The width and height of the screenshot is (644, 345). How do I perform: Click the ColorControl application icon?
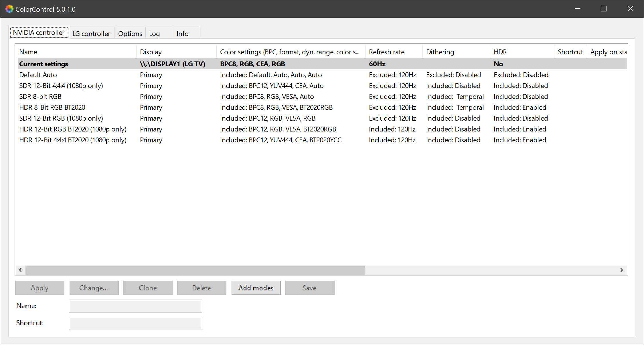[x=9, y=9]
